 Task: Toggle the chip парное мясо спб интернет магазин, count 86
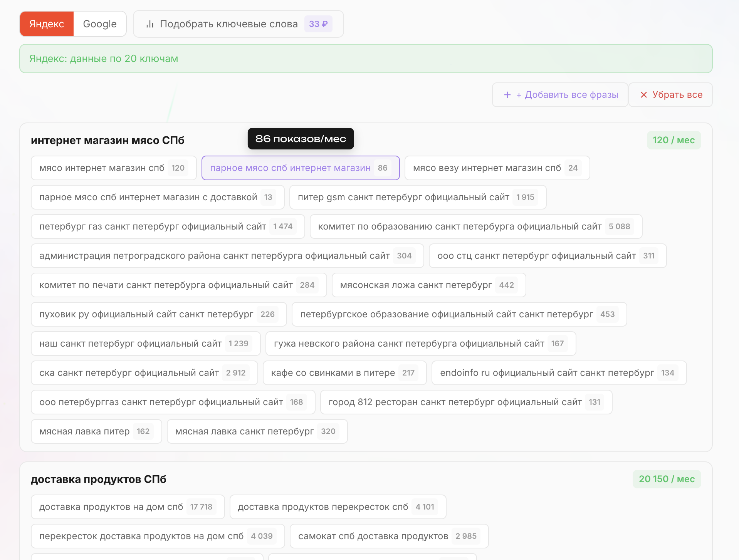(x=301, y=168)
